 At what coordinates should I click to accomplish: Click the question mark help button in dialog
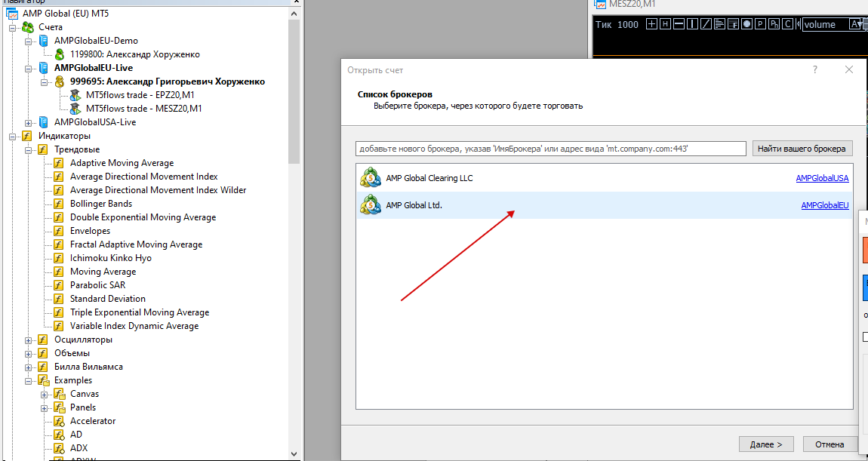[815, 69]
